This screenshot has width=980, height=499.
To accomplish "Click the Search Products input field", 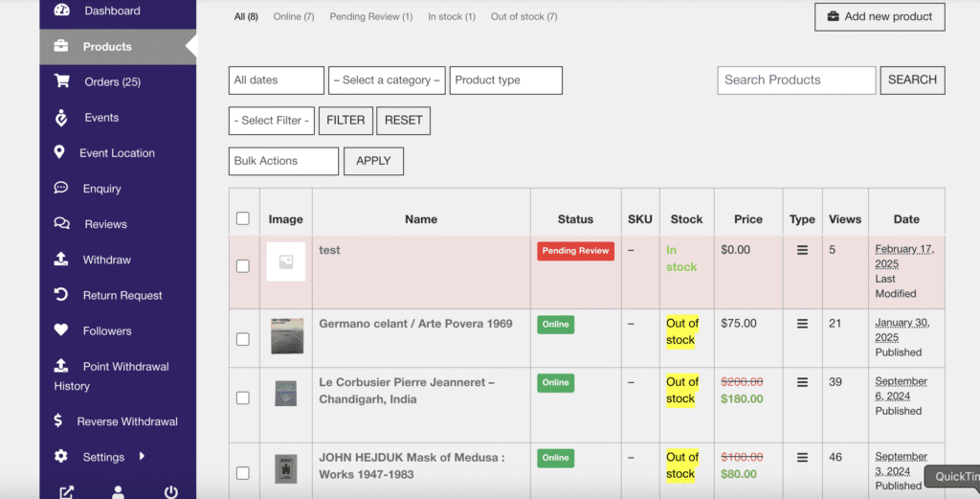I will pos(796,80).
